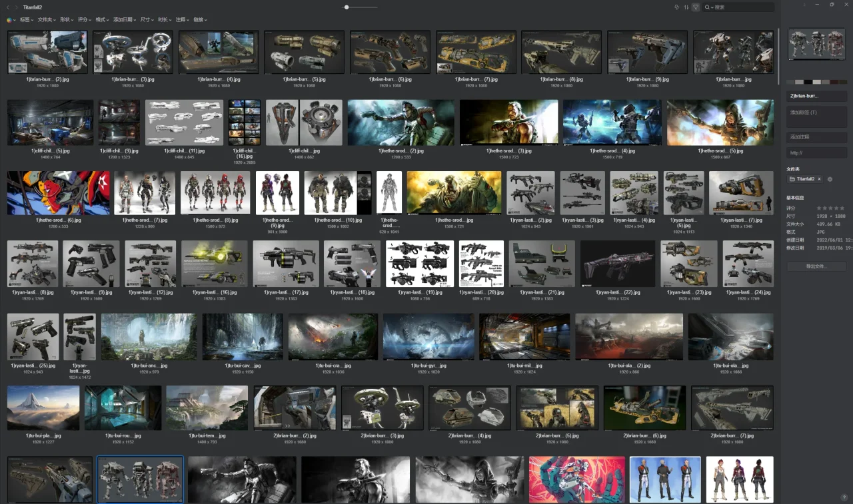Click file name 1)tu-bui-tem....jpg
This screenshot has width=853, height=504.
[207, 435]
